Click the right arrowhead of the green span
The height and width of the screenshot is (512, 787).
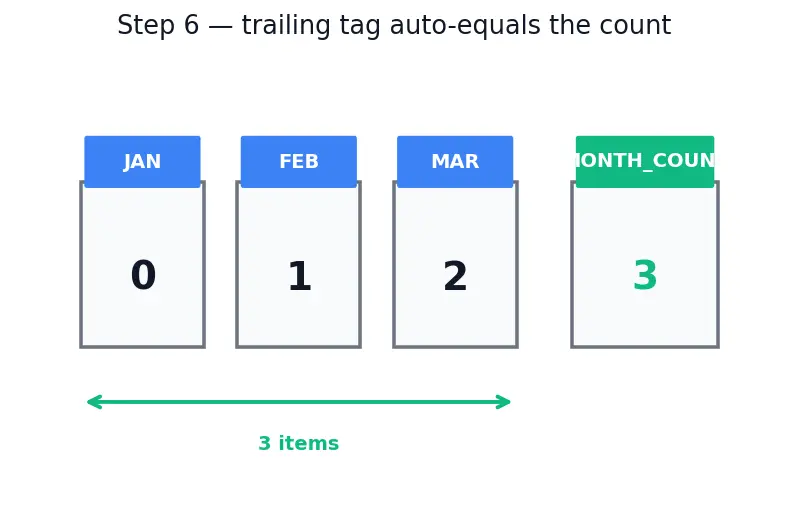pyautogui.click(x=503, y=402)
